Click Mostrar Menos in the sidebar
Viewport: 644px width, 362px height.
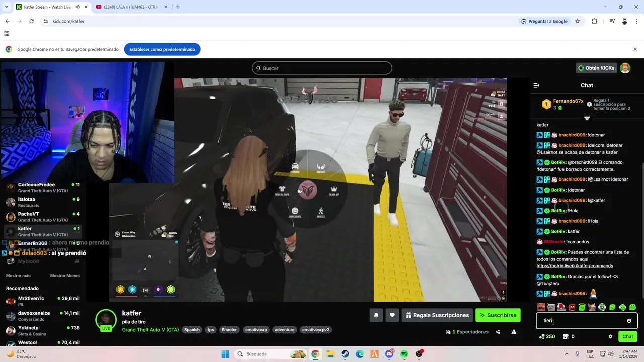point(65,276)
